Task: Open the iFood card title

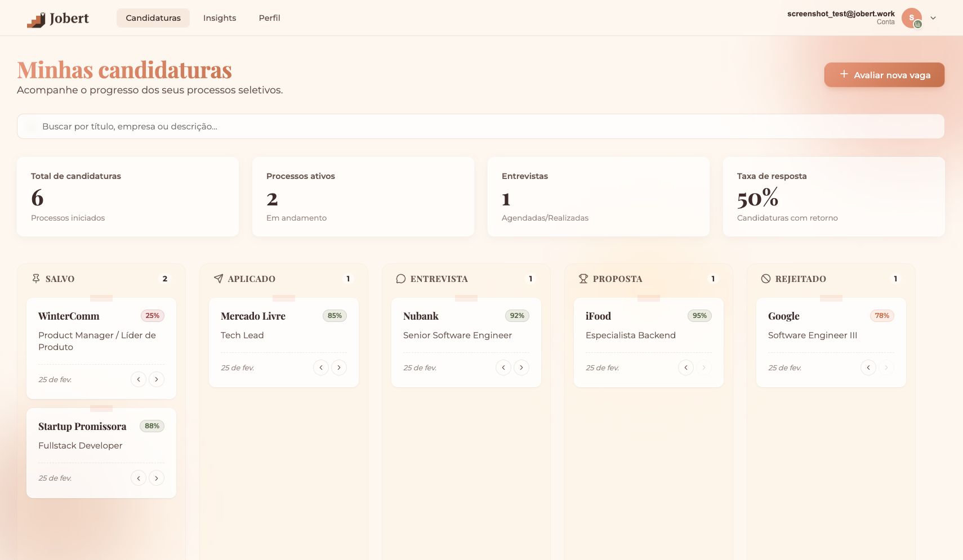Action: 598,316
